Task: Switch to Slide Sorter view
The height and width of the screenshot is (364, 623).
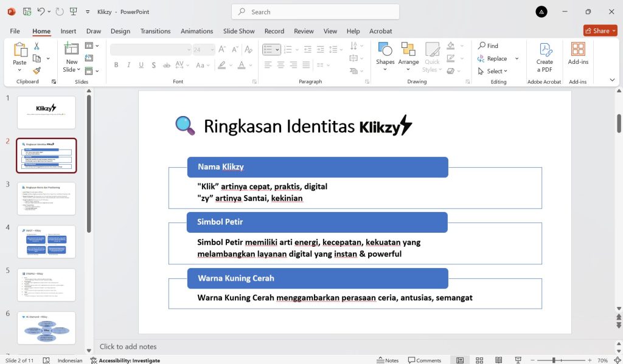Action: [479, 360]
